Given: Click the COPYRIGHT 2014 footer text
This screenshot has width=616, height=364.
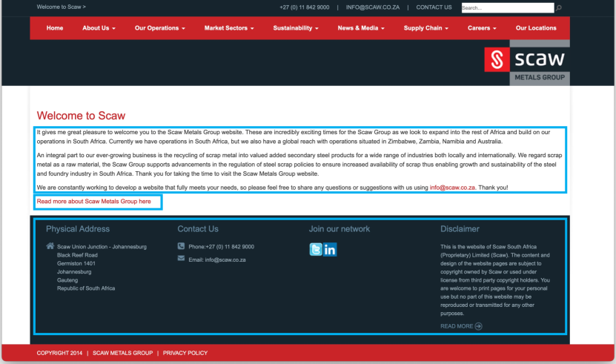Looking at the screenshot, I should point(59,353).
